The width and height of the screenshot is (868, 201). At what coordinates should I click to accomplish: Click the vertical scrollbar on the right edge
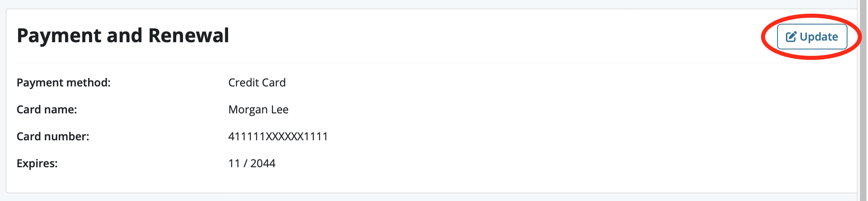[x=863, y=100]
